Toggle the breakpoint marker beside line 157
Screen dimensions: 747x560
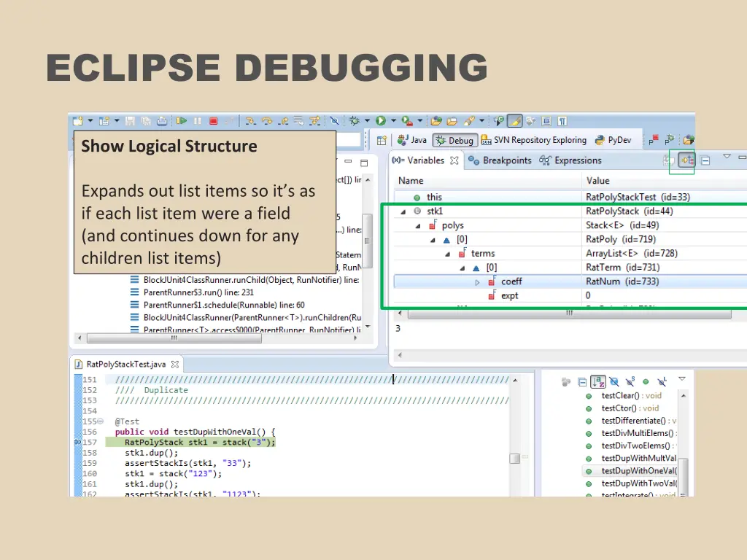coord(77,442)
